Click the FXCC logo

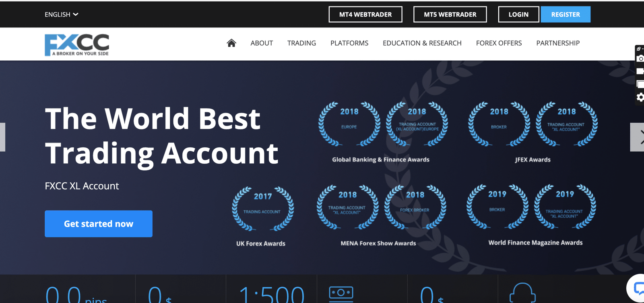pyautogui.click(x=77, y=45)
